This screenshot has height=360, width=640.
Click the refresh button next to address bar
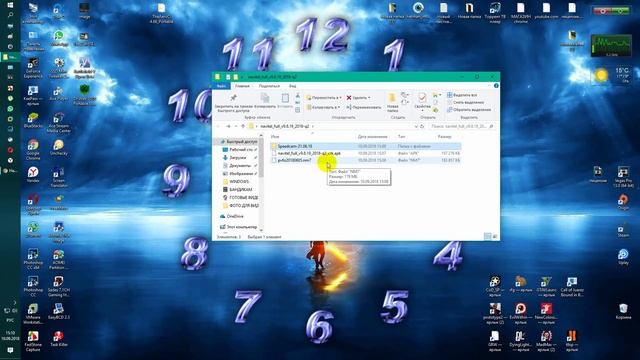coord(422,127)
